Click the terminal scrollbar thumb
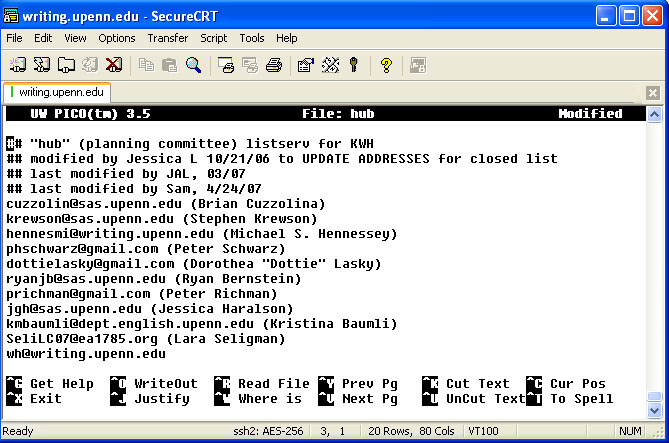 (654, 396)
